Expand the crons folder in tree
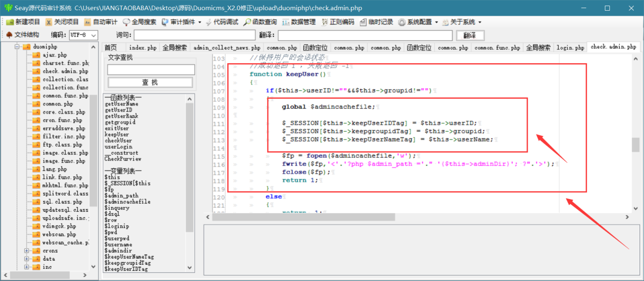This screenshot has height=281, width=644. pyautogui.click(x=27, y=250)
